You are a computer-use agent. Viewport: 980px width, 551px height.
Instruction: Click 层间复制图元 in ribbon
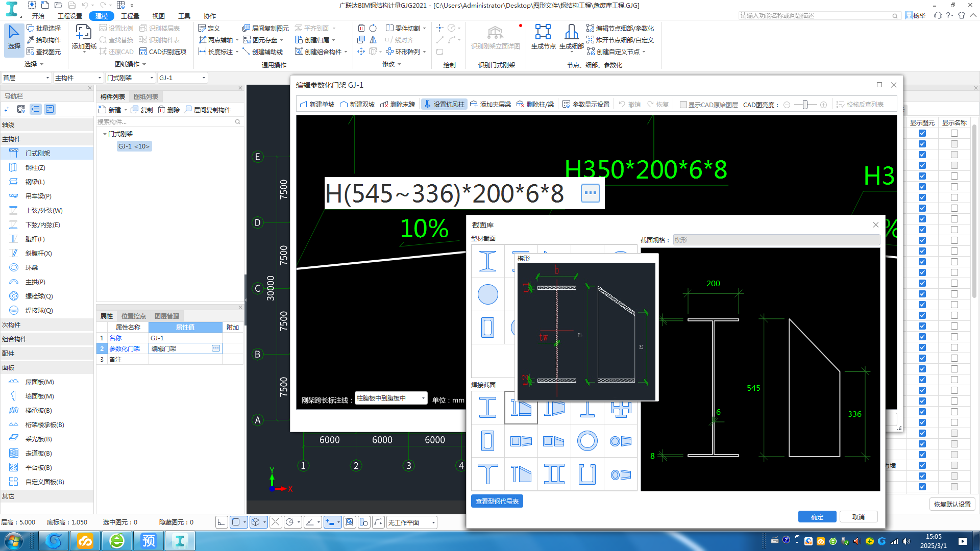[265, 28]
